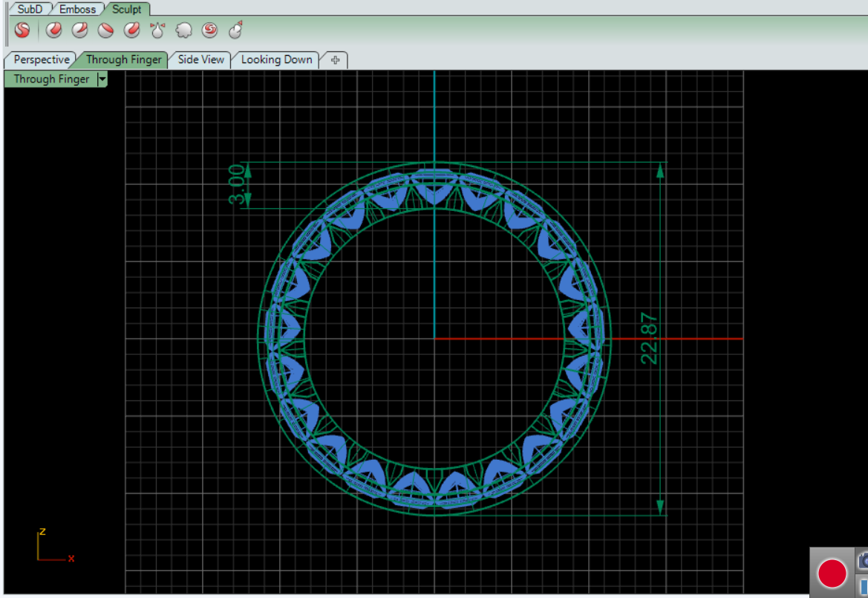Click the gray blob red arrow icon

[x=235, y=30]
